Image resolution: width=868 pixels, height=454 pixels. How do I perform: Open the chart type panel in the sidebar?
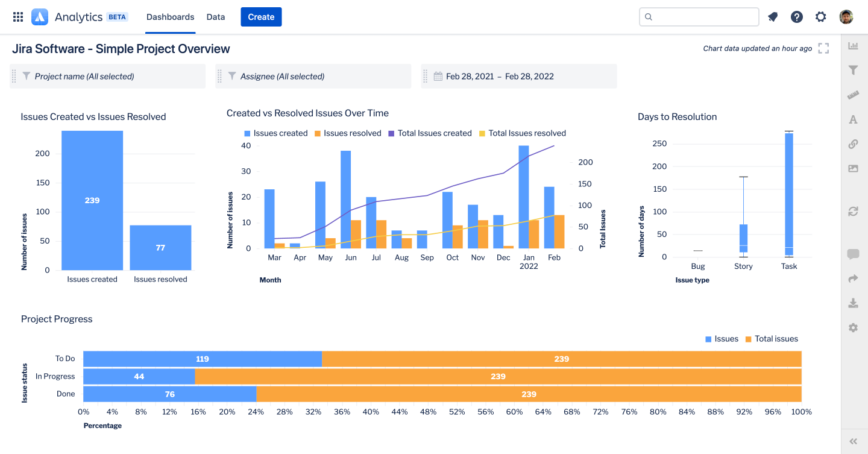pyautogui.click(x=853, y=45)
